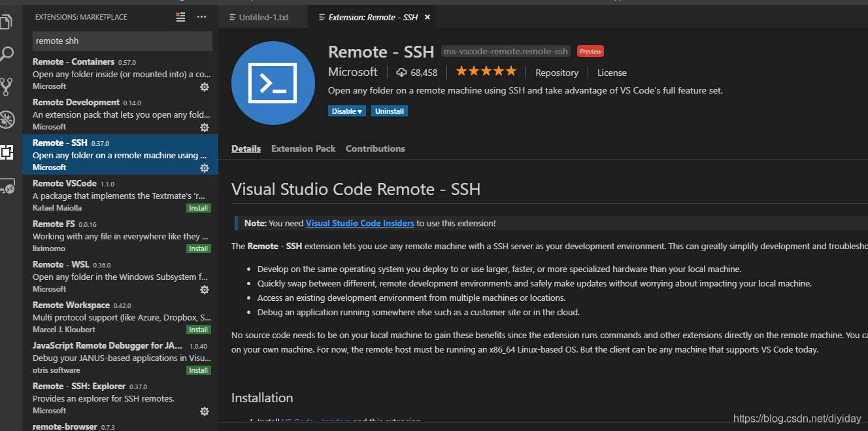The image size is (868, 431).
Task: Switch to the Extension Pack tab
Action: pyautogui.click(x=303, y=148)
